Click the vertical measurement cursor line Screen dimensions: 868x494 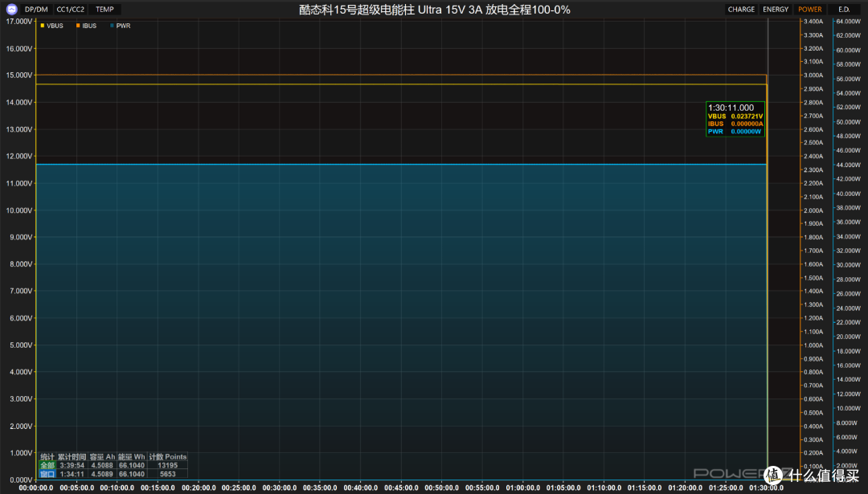(x=768, y=249)
